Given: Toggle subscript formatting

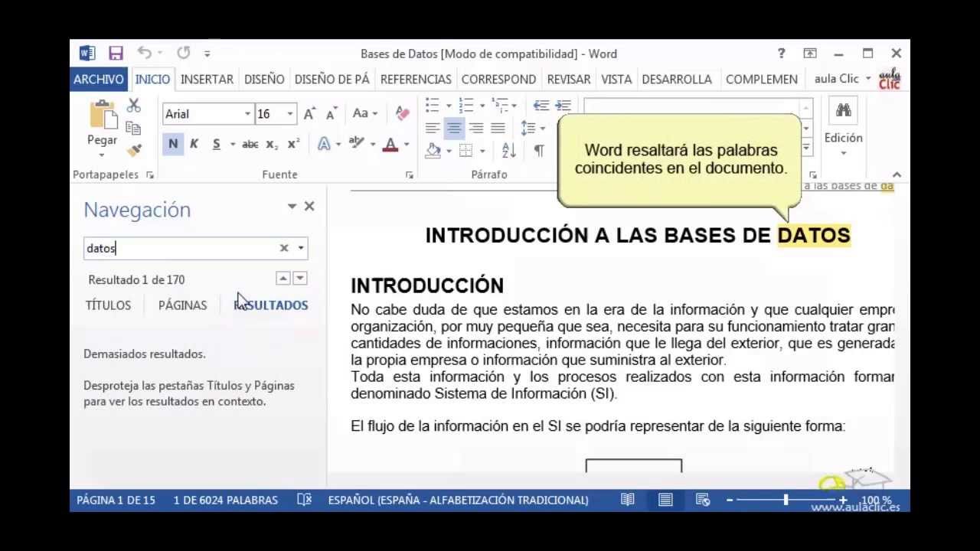Looking at the screenshot, I should point(272,145).
